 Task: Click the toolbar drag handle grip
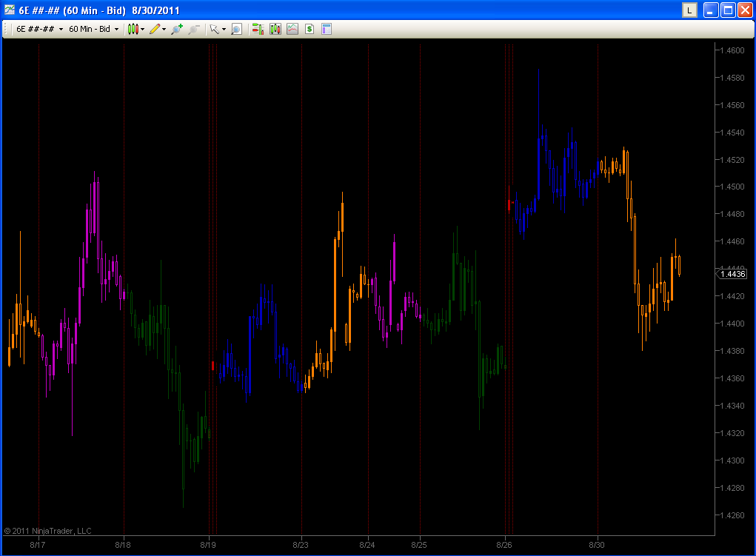pos(6,29)
